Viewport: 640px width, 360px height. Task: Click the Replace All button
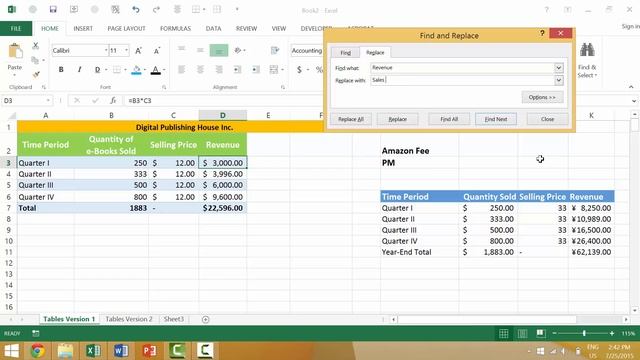(x=351, y=119)
